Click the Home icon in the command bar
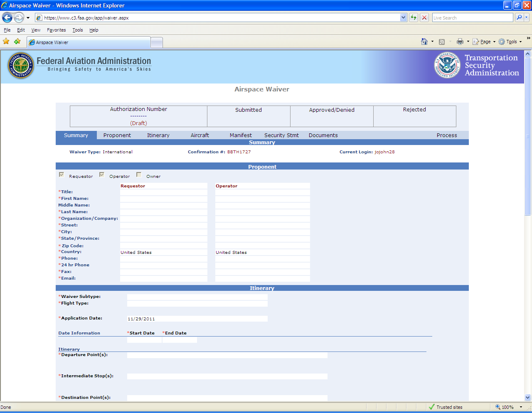The height and width of the screenshot is (413, 532). pos(424,42)
